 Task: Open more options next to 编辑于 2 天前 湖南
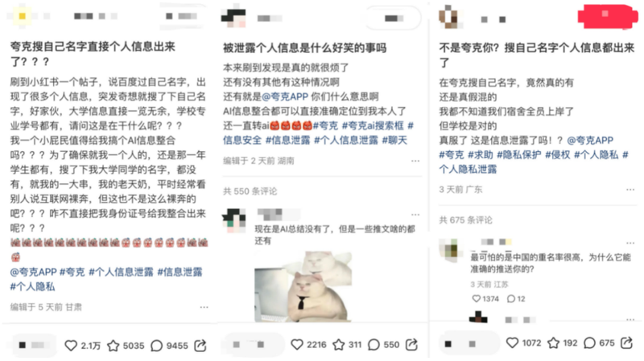(415, 160)
